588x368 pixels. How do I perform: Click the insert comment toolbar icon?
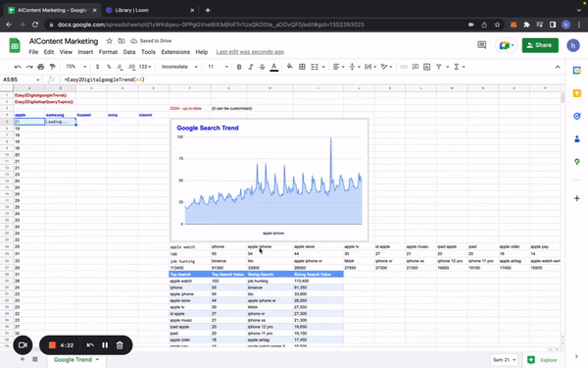pyautogui.click(x=416, y=67)
